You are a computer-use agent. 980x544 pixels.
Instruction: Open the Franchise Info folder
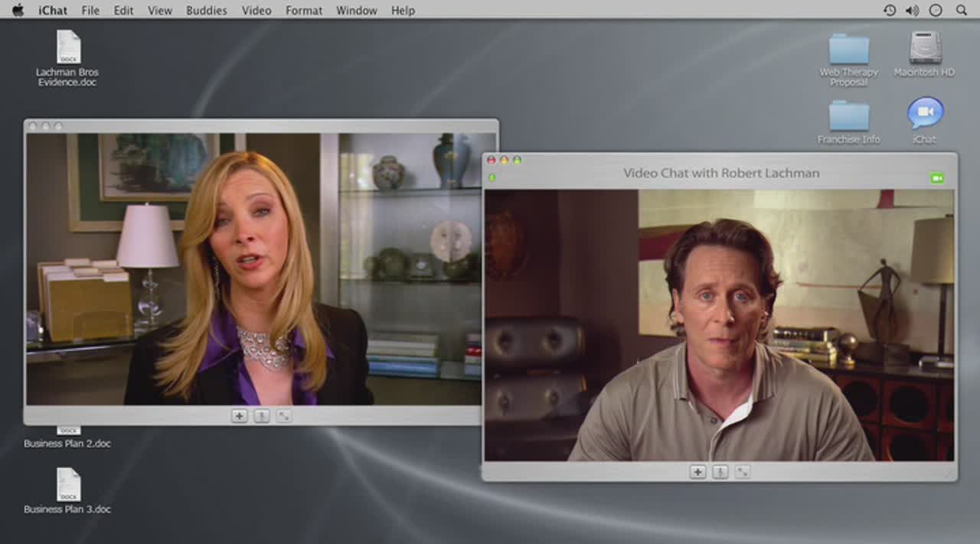[x=848, y=116]
